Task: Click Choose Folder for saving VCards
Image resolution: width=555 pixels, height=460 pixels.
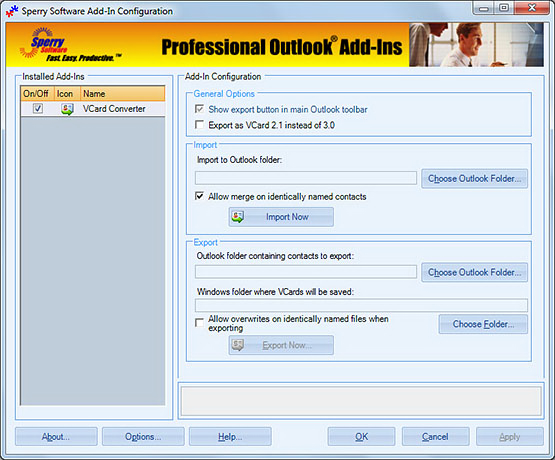Action: click(x=483, y=324)
